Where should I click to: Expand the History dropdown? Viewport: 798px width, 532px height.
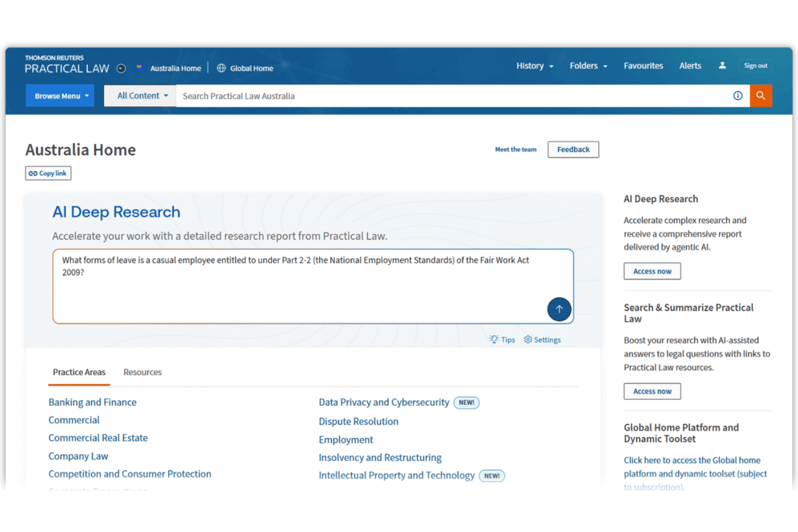click(x=535, y=66)
